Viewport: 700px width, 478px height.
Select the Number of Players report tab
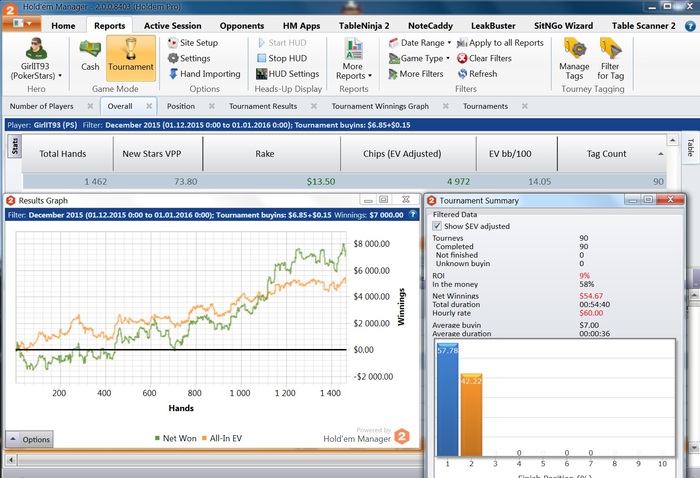pyautogui.click(x=42, y=106)
